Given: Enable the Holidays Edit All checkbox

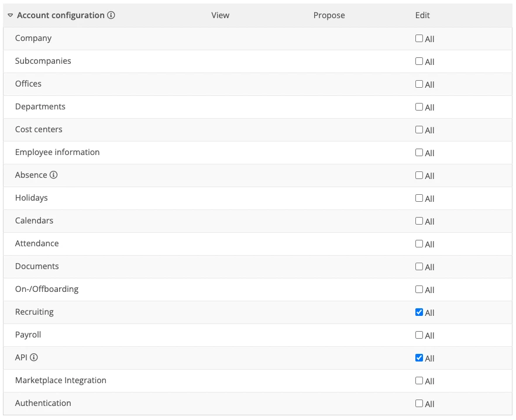Looking at the screenshot, I should pyautogui.click(x=419, y=198).
